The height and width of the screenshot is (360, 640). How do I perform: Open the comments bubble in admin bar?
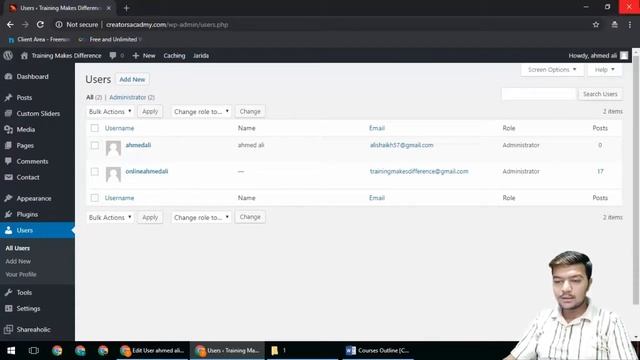(x=113, y=56)
